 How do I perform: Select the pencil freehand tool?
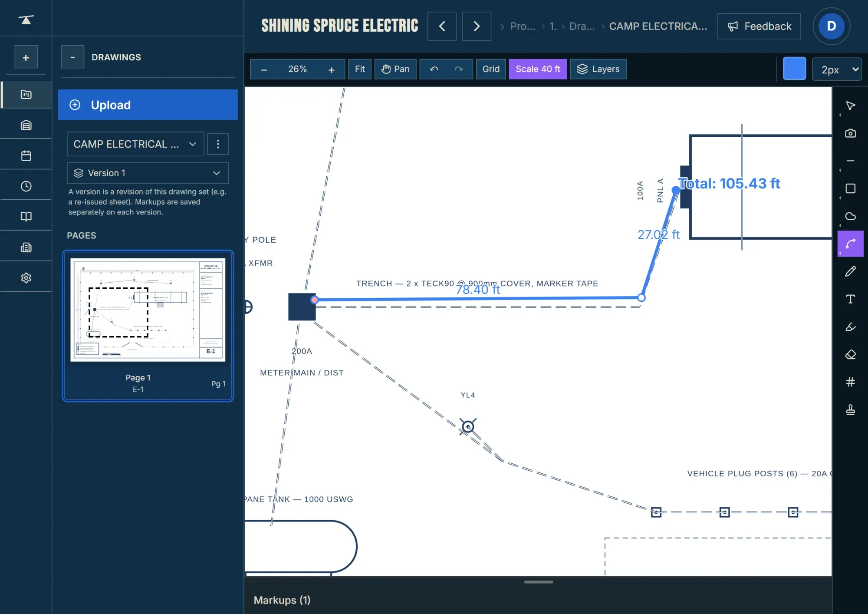pos(850,271)
